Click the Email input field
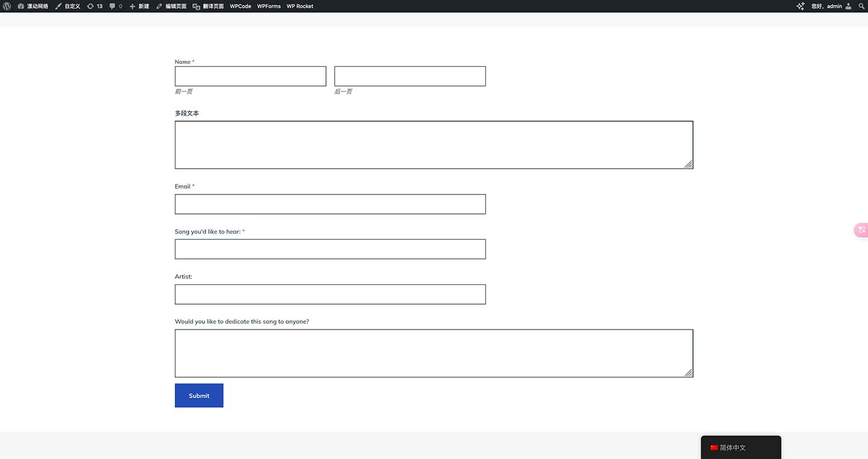This screenshot has width=868, height=459. pyautogui.click(x=330, y=204)
